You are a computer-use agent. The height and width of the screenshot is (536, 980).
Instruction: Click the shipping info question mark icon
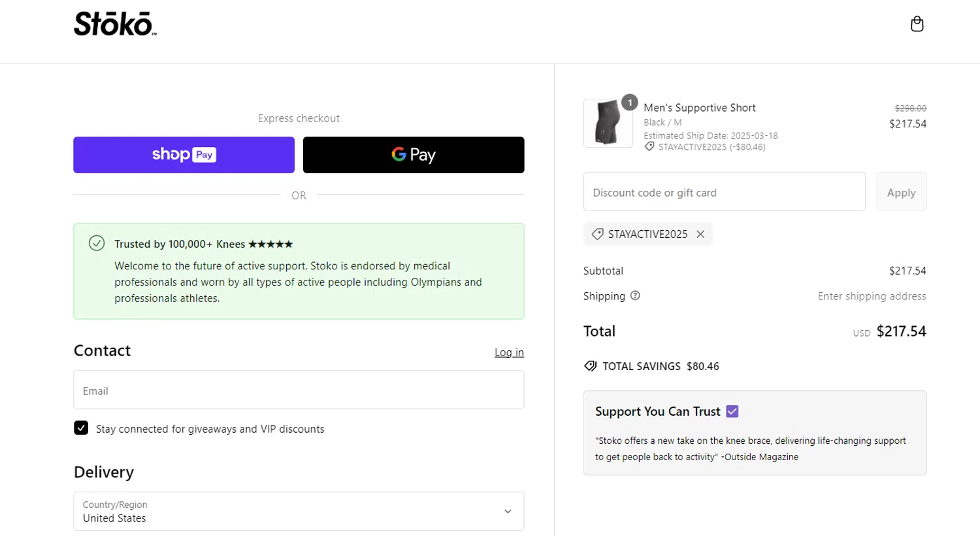pyautogui.click(x=635, y=295)
